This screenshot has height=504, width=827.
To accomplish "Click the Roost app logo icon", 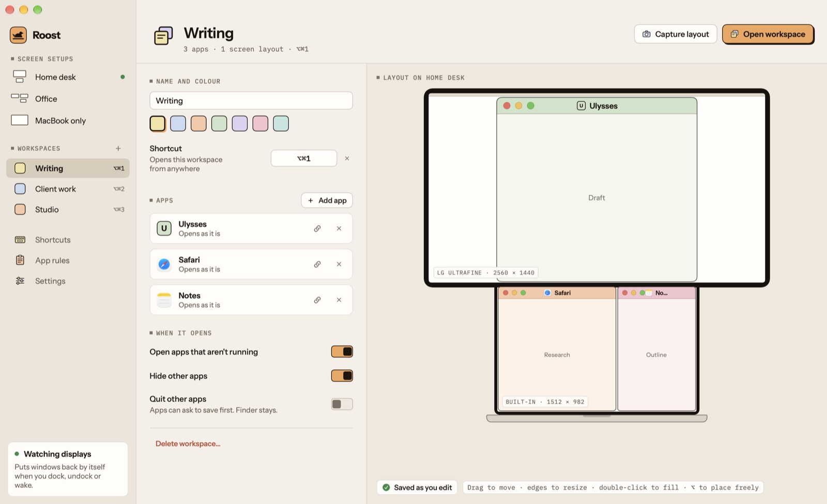I will [x=18, y=35].
